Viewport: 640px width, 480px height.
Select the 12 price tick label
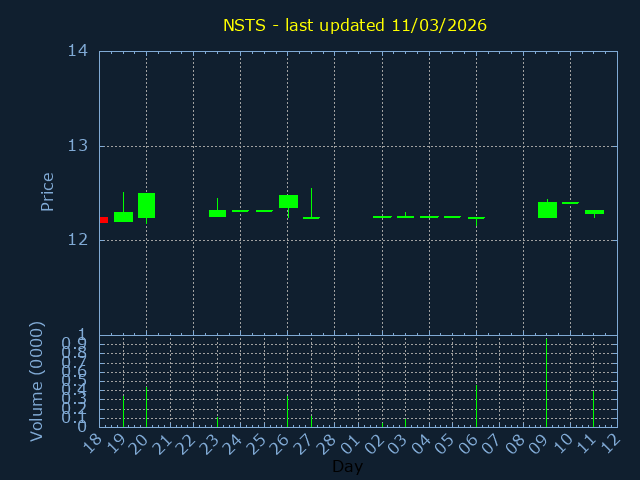click(x=78, y=240)
